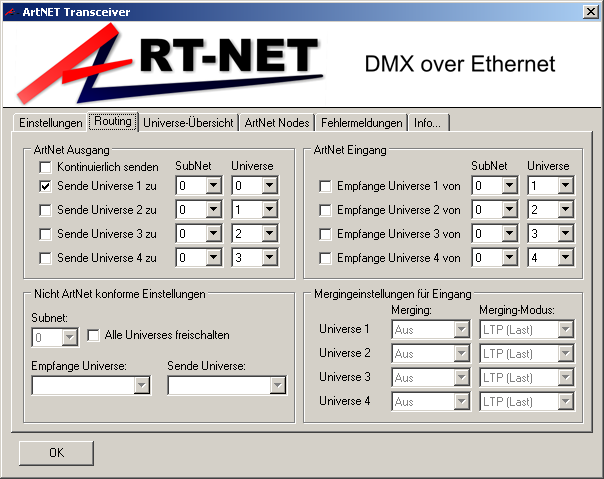Open the Sende Universe combo box

click(227, 385)
